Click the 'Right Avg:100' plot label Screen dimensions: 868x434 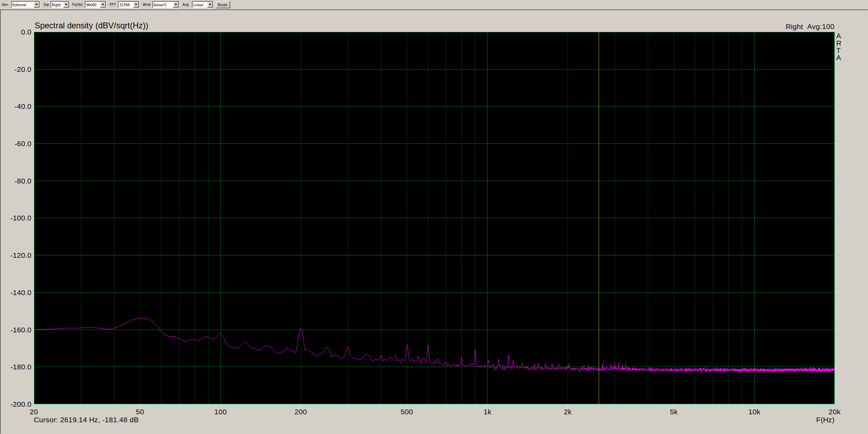(x=810, y=27)
